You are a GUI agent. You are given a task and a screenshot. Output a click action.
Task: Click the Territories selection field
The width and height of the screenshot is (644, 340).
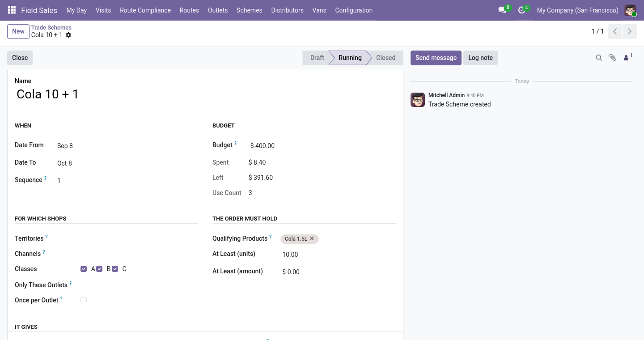139,238
